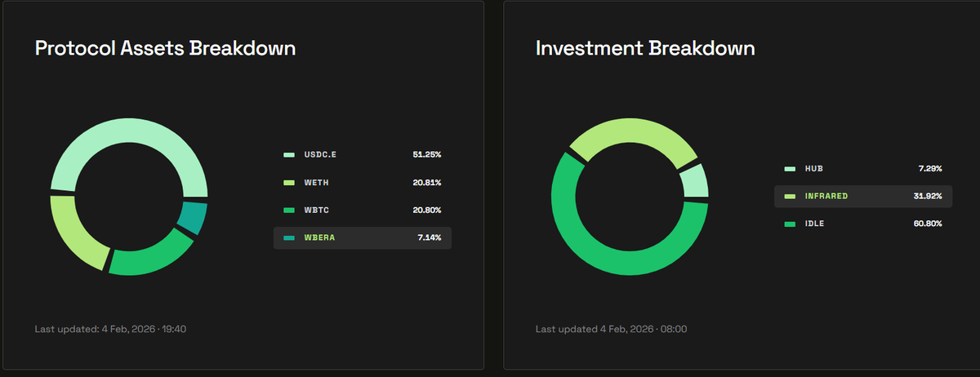The height and width of the screenshot is (377, 980).
Task: Select the WBTC legend label
Action: 316,210
